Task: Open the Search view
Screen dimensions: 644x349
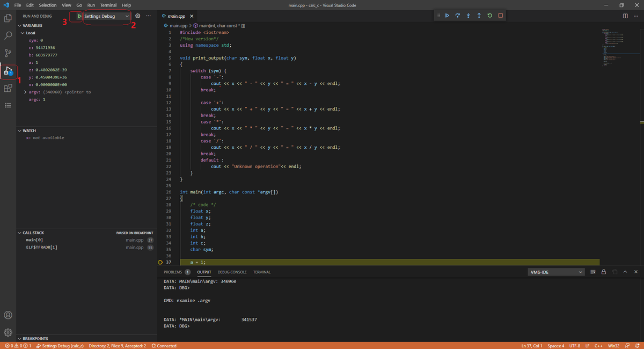Action: pos(8,37)
